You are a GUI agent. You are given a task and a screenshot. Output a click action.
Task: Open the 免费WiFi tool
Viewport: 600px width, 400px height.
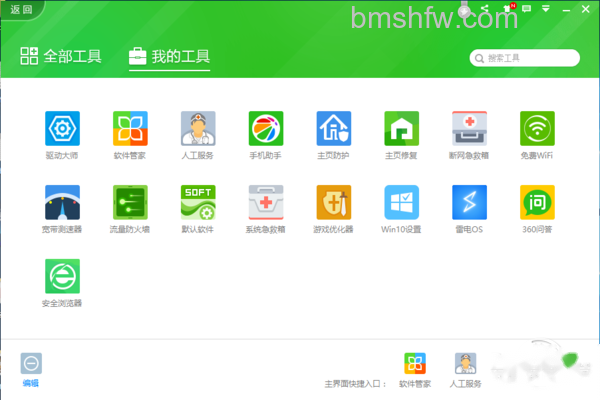[x=537, y=129]
